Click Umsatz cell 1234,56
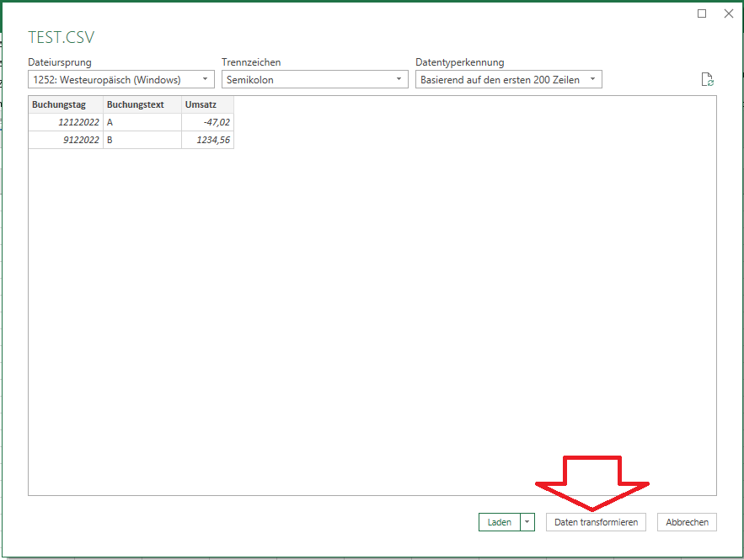This screenshot has height=560, width=744. [207, 140]
